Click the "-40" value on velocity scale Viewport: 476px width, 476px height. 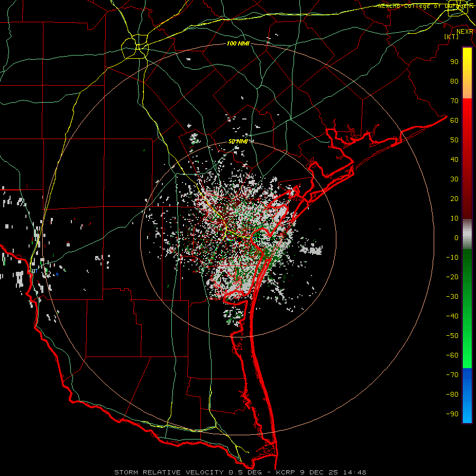tap(452, 316)
